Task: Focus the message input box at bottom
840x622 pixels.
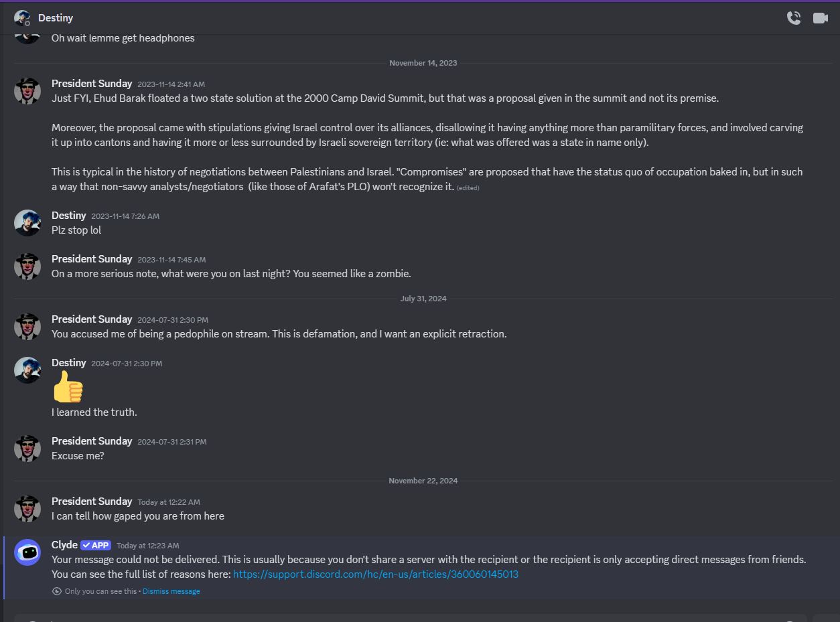Action: (x=402, y=619)
